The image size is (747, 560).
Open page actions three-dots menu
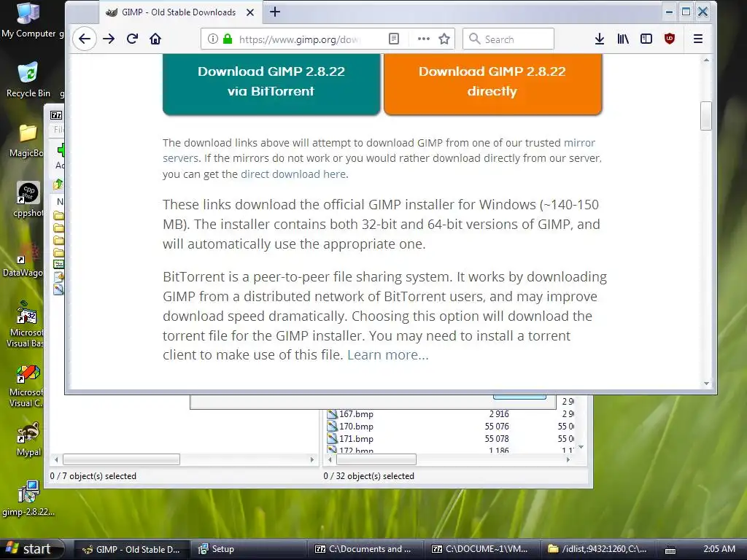tap(423, 39)
